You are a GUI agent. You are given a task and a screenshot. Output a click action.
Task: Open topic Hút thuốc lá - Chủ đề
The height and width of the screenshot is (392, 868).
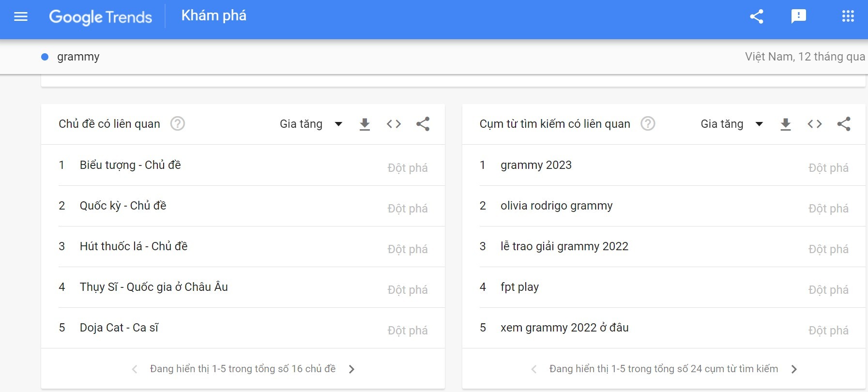click(x=134, y=246)
